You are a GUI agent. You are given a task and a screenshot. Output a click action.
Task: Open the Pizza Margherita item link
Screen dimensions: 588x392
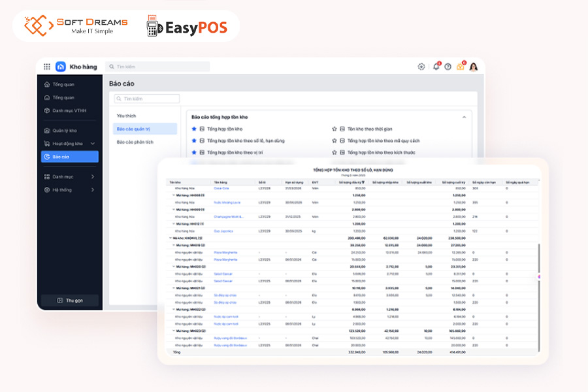pyautogui.click(x=225, y=252)
